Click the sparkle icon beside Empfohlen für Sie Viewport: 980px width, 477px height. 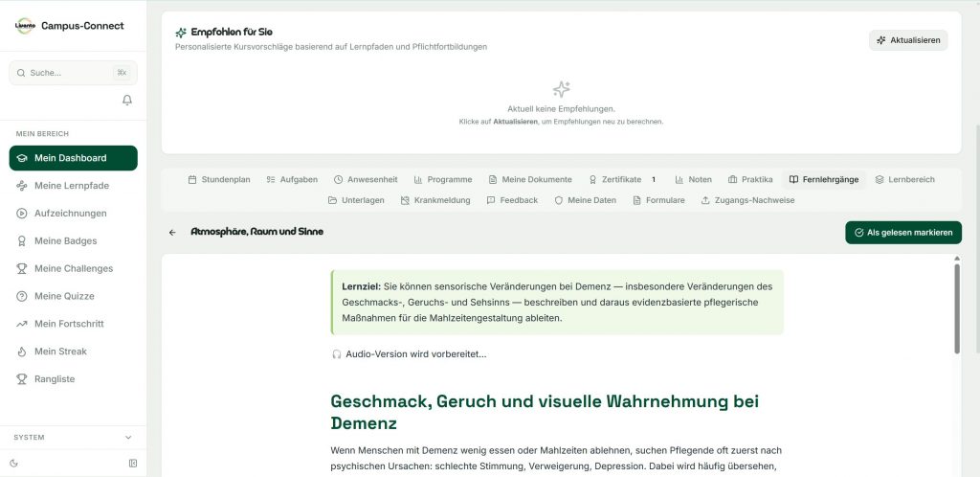181,33
